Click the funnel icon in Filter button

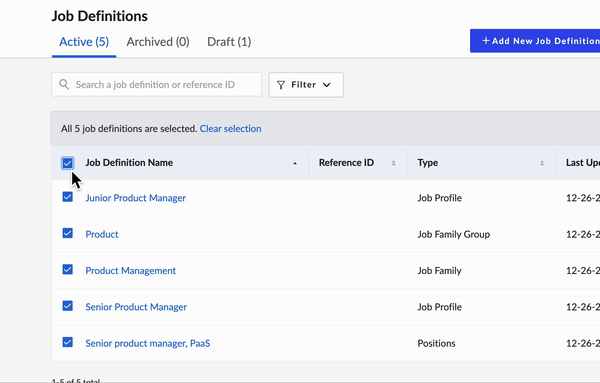281,85
